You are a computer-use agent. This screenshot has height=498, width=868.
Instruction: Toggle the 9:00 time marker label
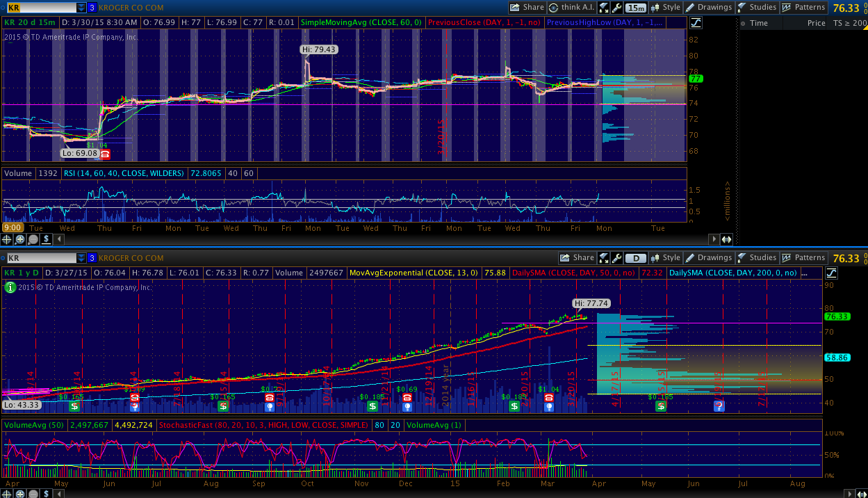tap(12, 228)
